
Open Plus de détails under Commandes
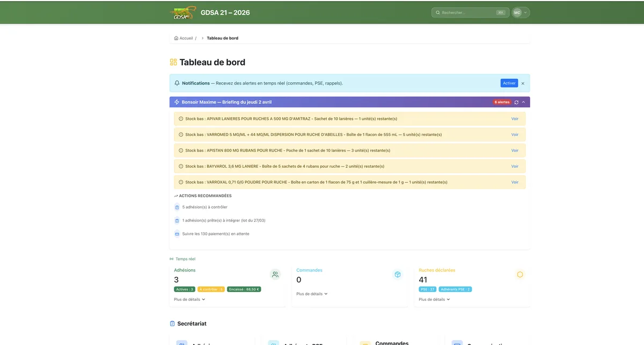pyautogui.click(x=310, y=294)
